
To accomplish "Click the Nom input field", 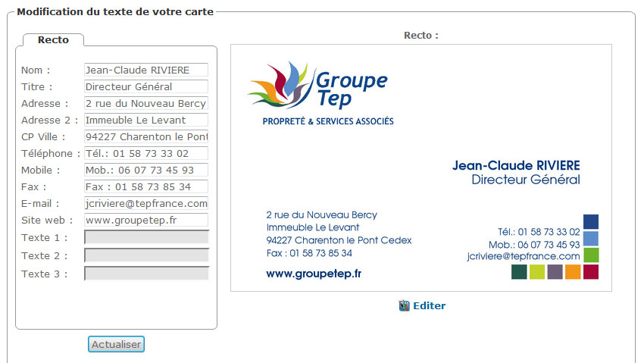I will [x=146, y=70].
